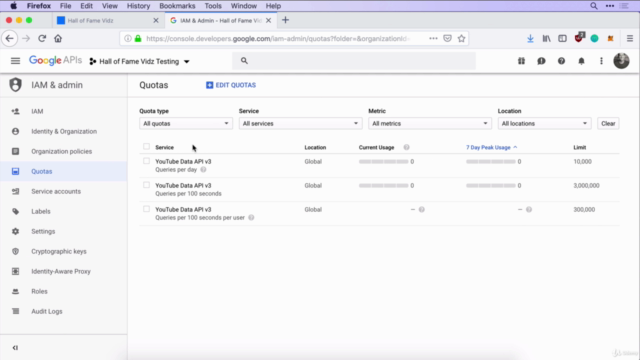Click the help icon next to Current Usage
The width and height of the screenshot is (640, 360).
[406, 147]
